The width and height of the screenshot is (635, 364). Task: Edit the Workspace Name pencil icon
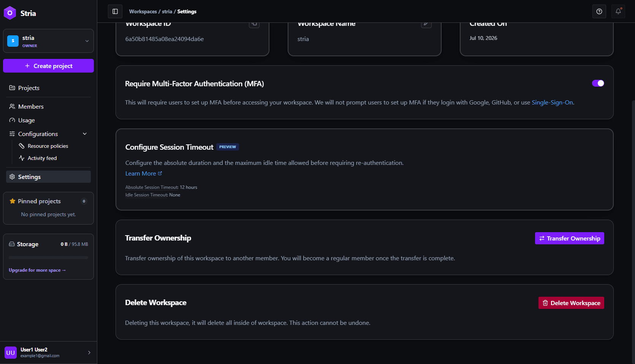(426, 24)
